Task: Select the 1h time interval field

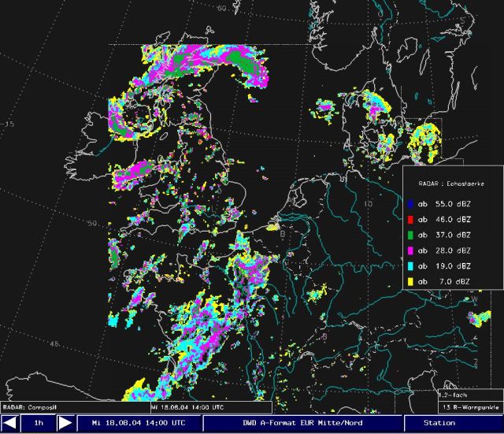Action: [x=38, y=424]
